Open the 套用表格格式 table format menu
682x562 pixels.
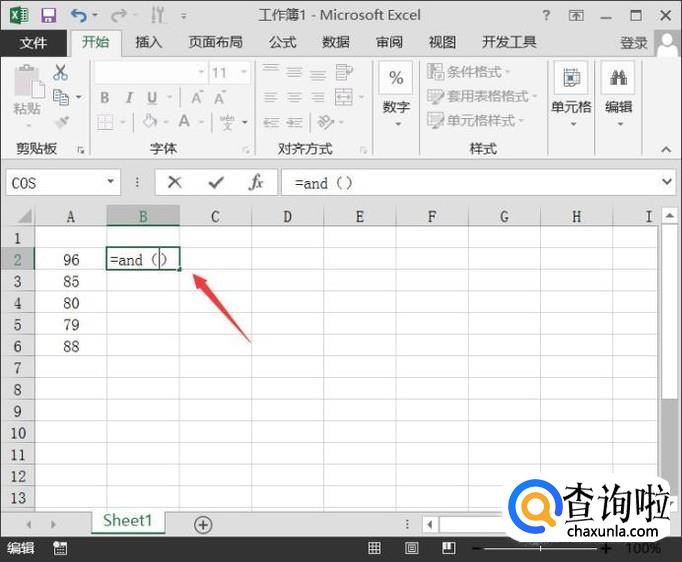(x=482, y=96)
